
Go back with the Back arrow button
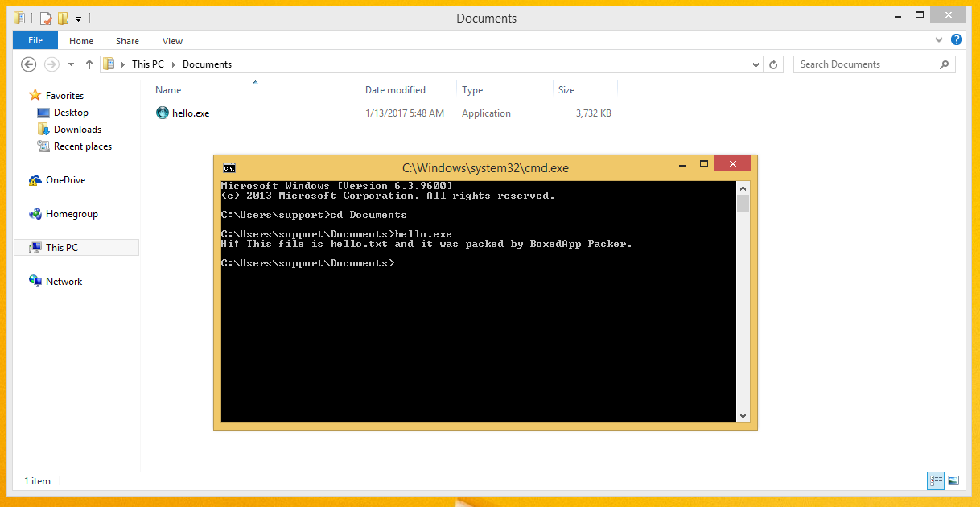pos(29,64)
